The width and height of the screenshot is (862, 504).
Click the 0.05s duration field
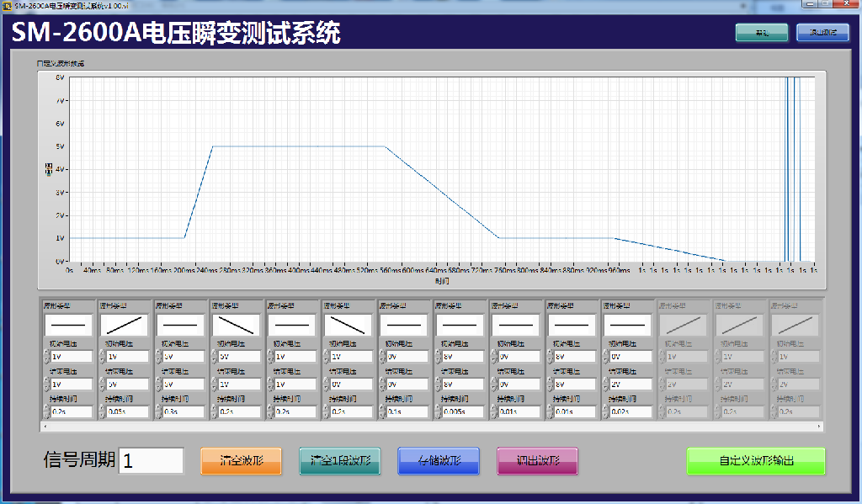(128, 411)
